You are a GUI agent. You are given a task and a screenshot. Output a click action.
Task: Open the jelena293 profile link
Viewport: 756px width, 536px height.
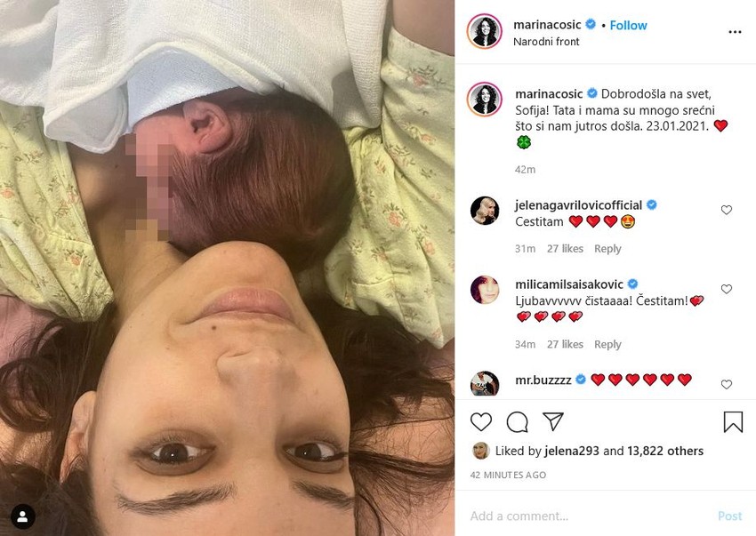572,451
